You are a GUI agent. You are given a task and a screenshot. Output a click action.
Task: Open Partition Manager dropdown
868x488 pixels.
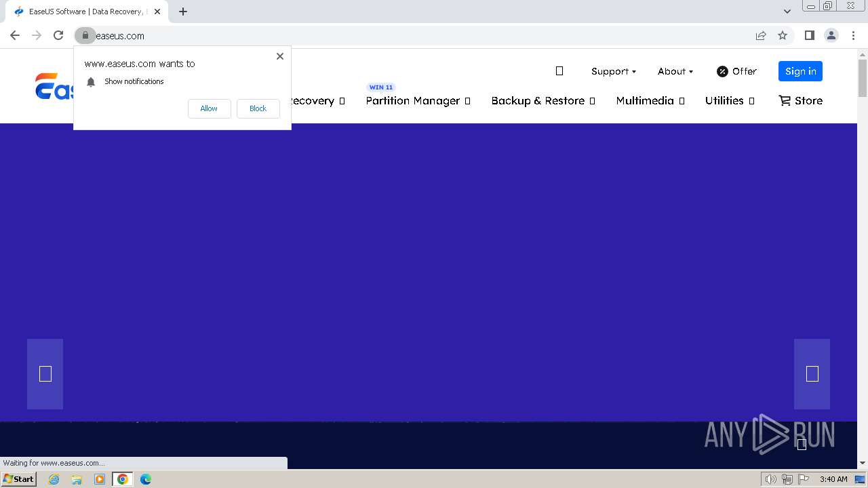418,100
